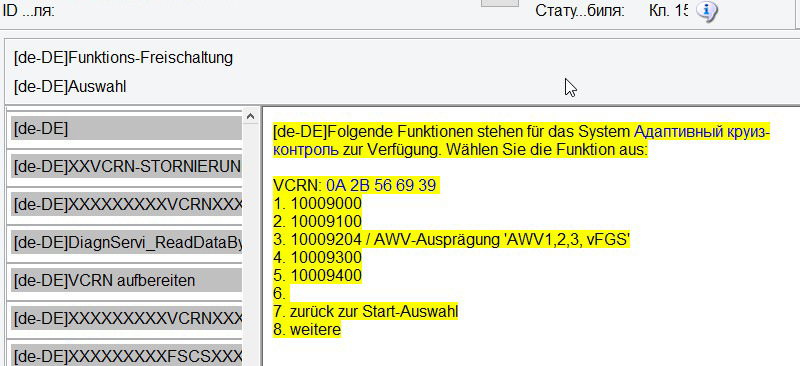
Task: Click option '8. weitere'
Action: pyautogui.click(x=307, y=329)
